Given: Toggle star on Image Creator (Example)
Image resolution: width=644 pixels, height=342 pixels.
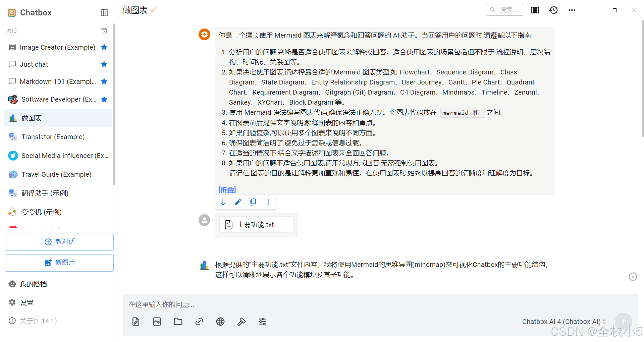Looking at the screenshot, I should click(x=104, y=47).
